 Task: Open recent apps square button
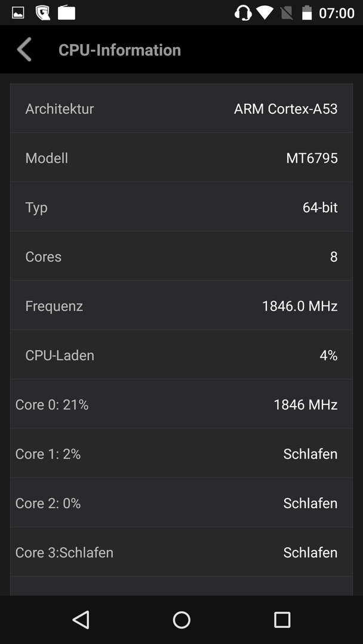tap(282, 620)
